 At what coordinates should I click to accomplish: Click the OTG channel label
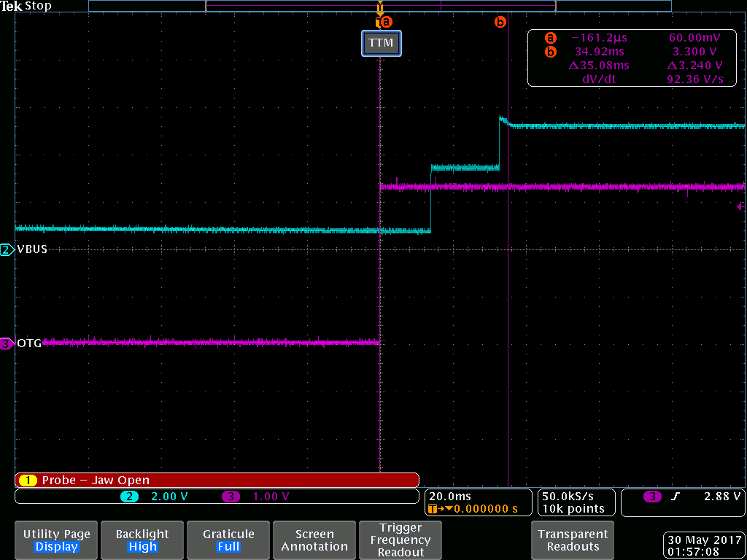(29, 343)
